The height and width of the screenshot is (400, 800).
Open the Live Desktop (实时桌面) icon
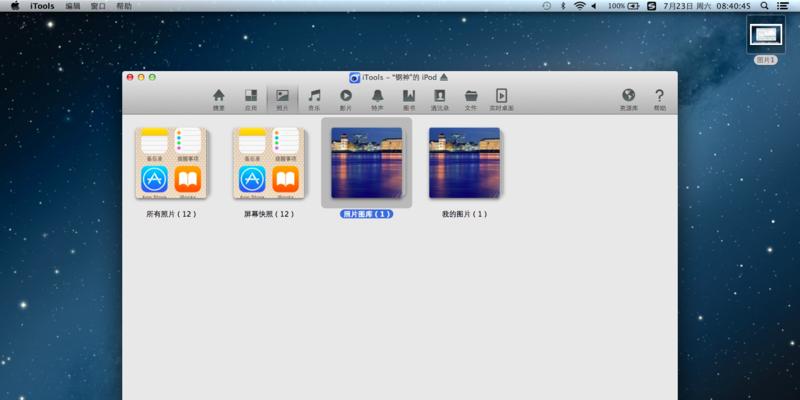click(x=501, y=97)
